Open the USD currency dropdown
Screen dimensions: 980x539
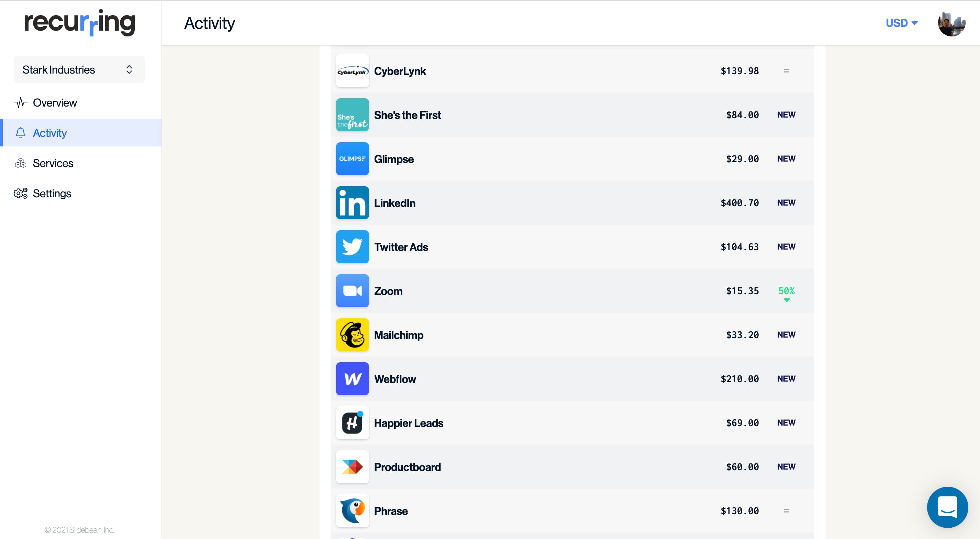[x=902, y=23]
